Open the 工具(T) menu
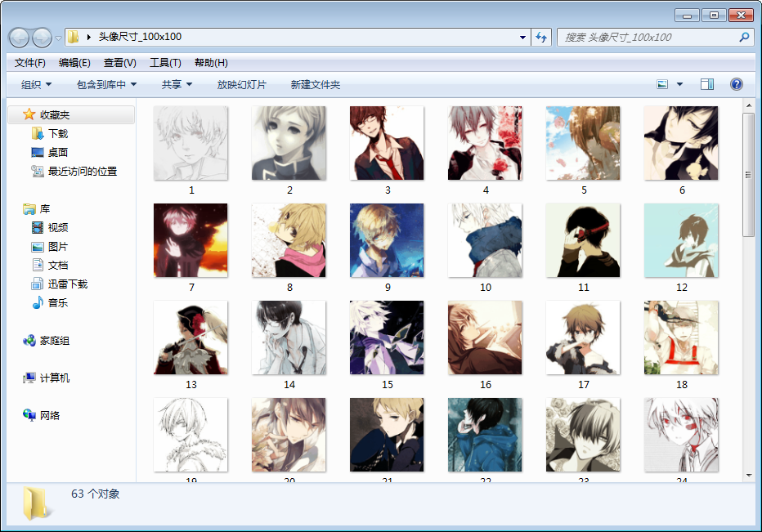This screenshot has height=532, width=762. click(x=165, y=63)
